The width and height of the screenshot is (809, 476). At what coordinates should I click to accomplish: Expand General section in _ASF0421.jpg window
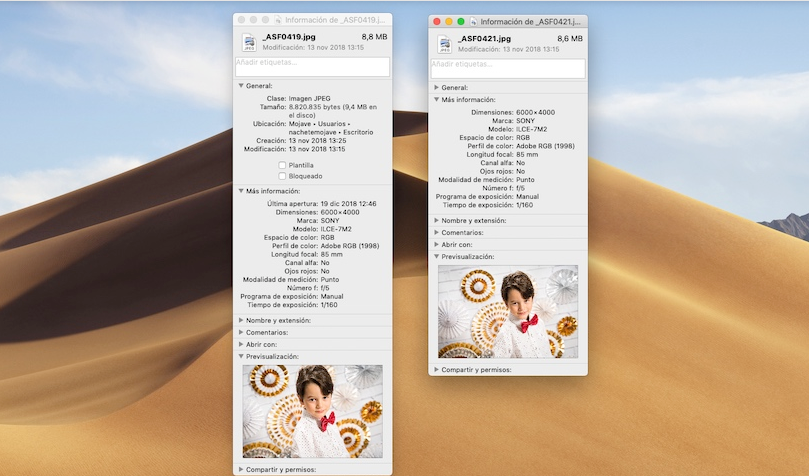436,88
